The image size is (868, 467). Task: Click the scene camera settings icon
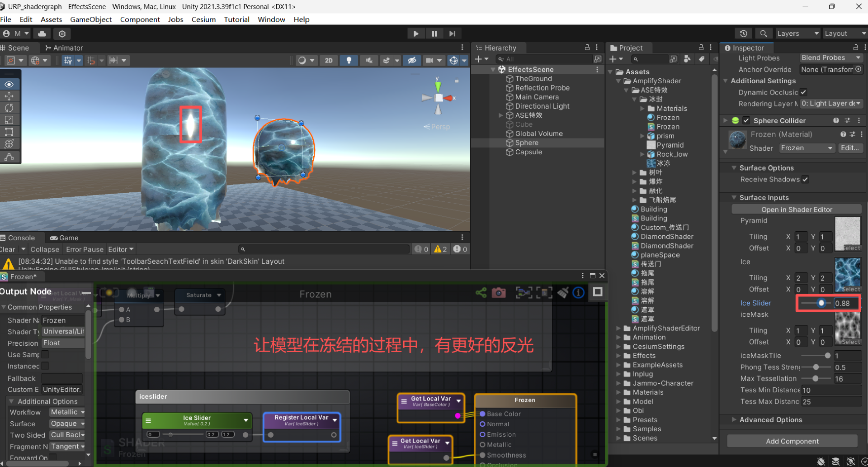(x=429, y=61)
